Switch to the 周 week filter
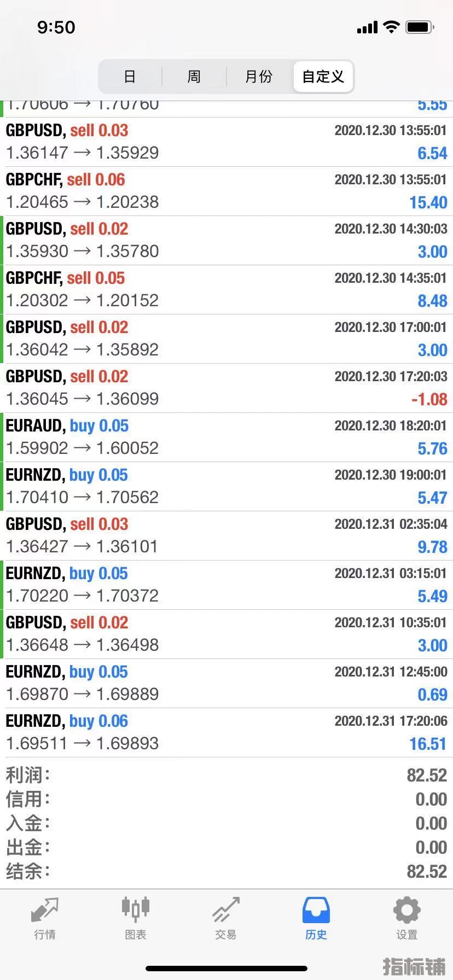 click(x=194, y=77)
